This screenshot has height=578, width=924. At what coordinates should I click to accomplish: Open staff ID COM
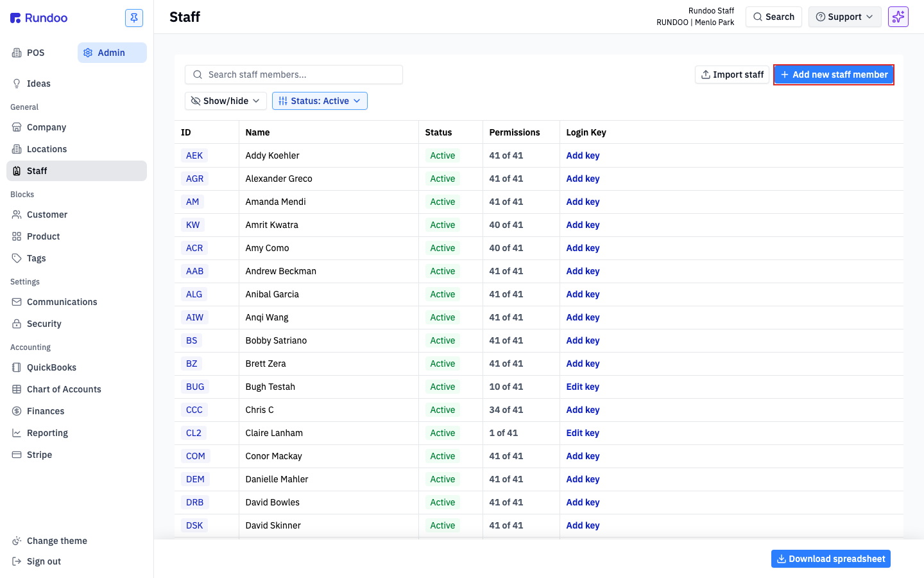196,456
